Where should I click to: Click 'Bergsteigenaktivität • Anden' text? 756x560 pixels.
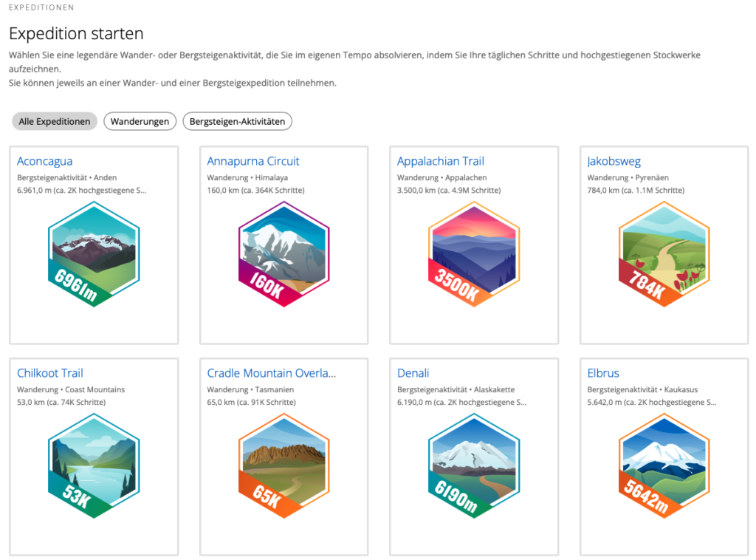point(66,177)
